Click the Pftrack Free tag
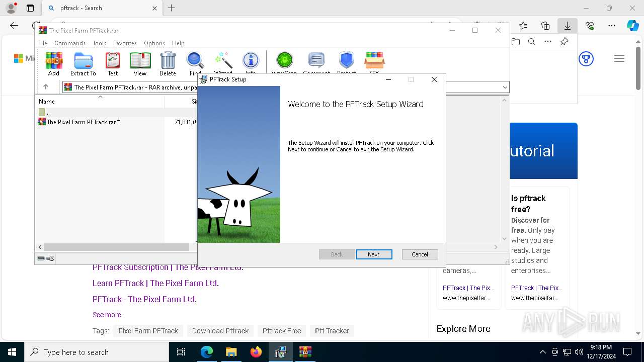The width and height of the screenshot is (644, 362). (x=282, y=331)
